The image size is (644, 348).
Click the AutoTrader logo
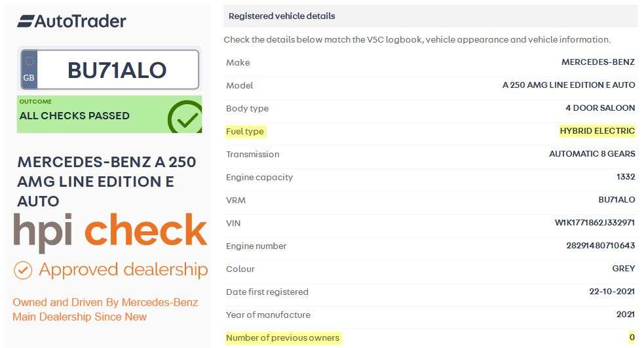tap(71, 21)
